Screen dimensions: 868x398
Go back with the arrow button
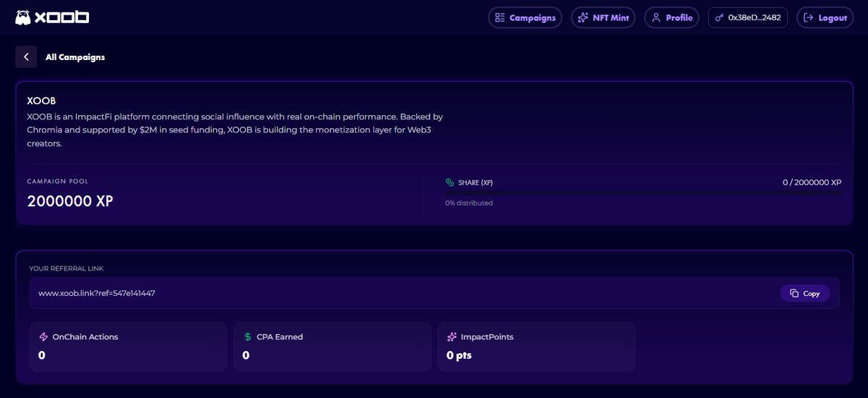coord(26,56)
